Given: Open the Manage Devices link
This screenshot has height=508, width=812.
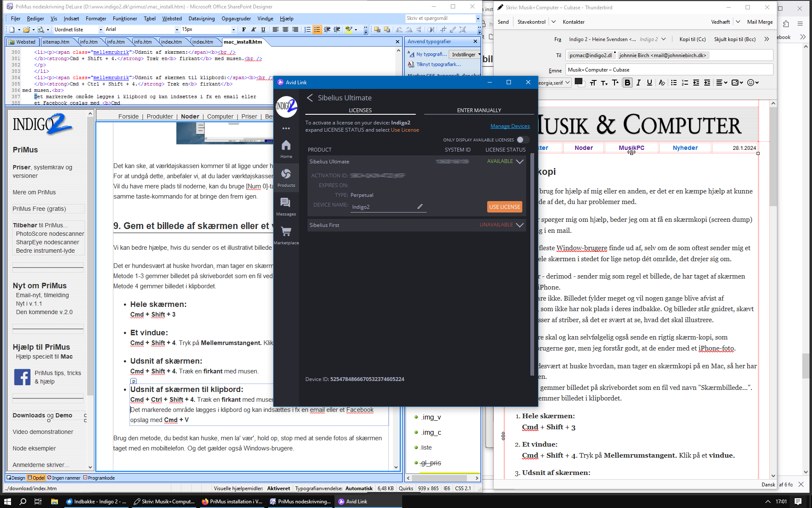Looking at the screenshot, I should (510, 126).
